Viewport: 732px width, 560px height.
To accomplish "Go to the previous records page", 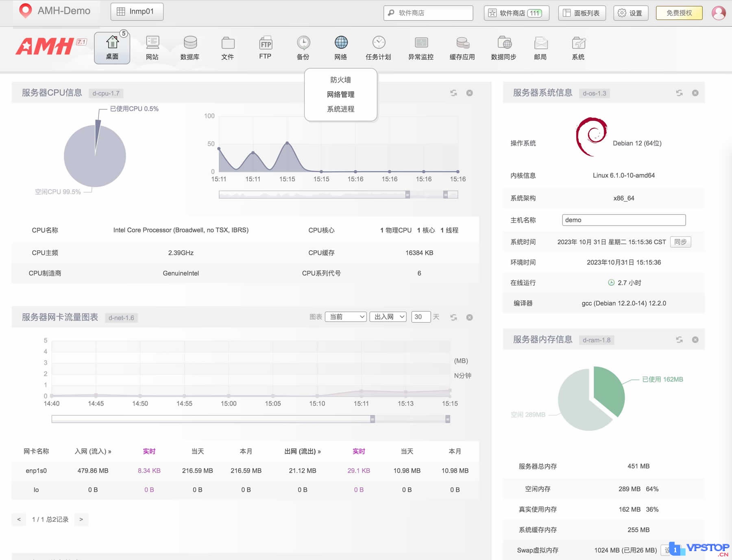I will (x=19, y=519).
